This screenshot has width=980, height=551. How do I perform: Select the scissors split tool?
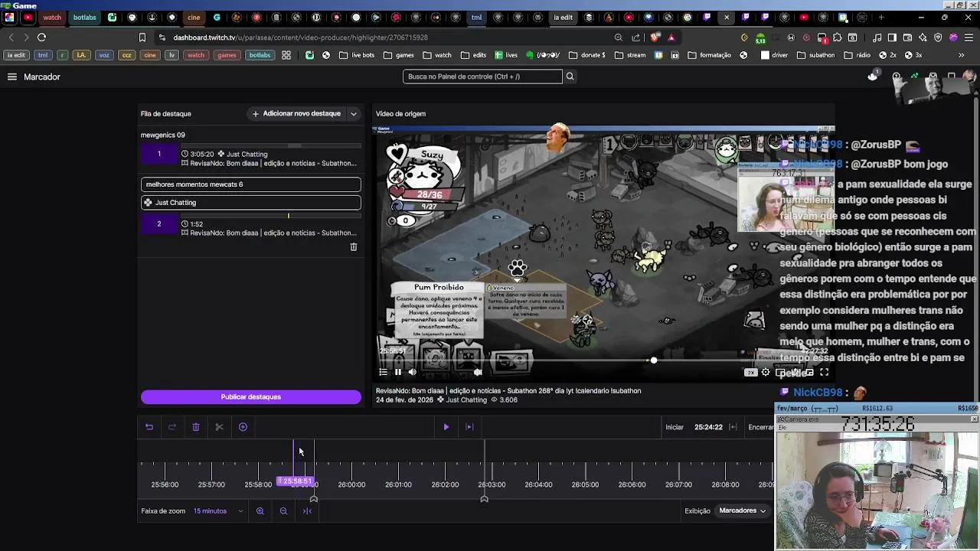219,427
